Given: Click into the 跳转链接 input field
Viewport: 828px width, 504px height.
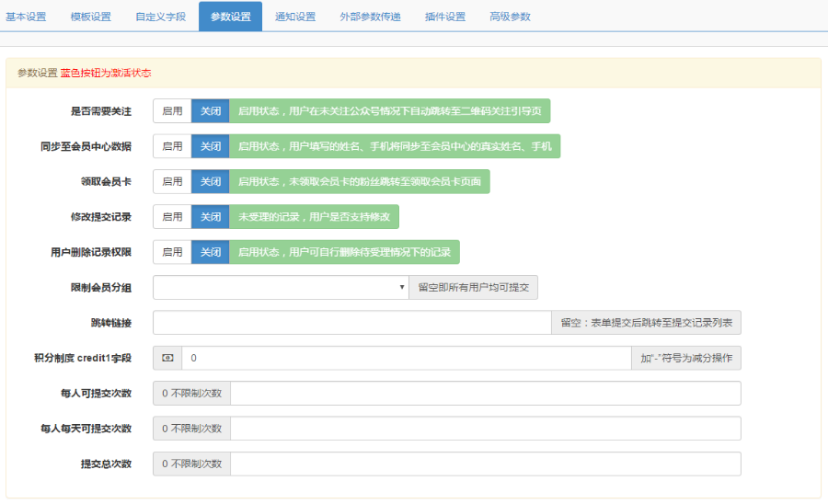Looking at the screenshot, I should pyautogui.click(x=351, y=323).
